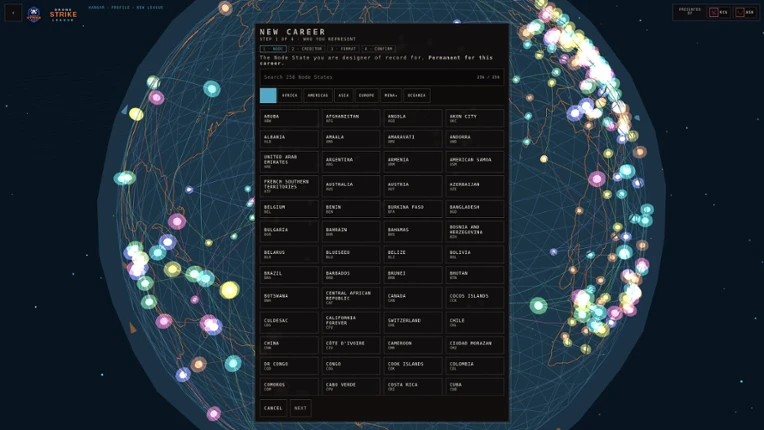Select Benin node state

tap(351, 209)
